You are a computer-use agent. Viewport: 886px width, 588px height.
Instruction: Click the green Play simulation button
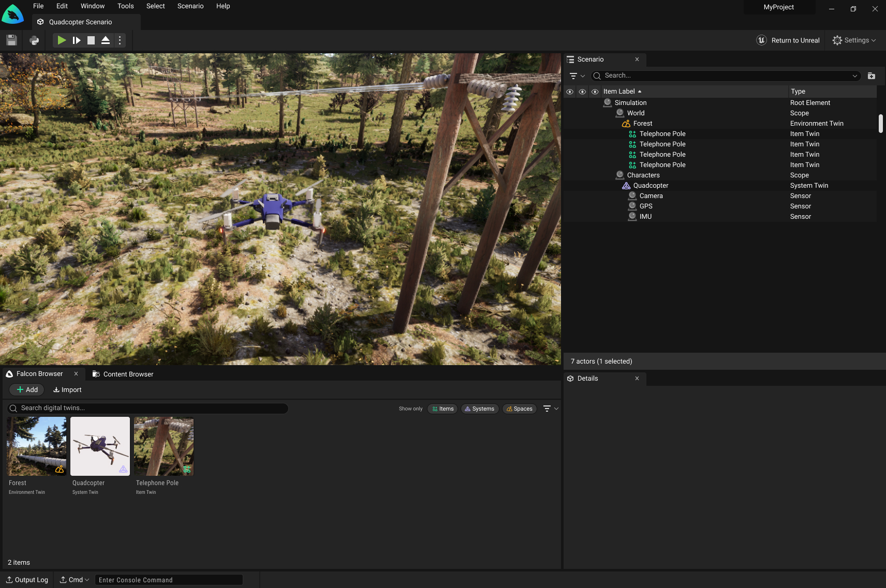62,40
